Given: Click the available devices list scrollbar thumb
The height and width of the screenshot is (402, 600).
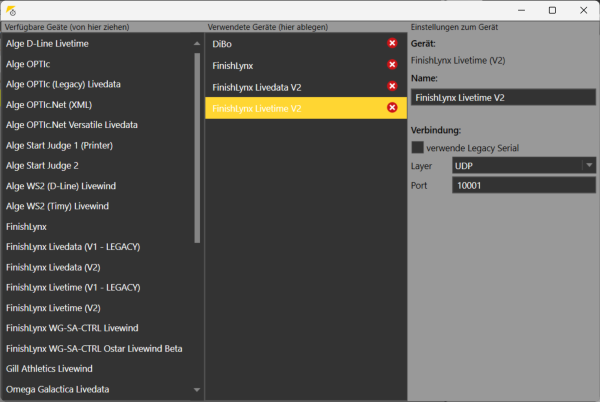Looking at the screenshot, I should pyautogui.click(x=197, y=148).
